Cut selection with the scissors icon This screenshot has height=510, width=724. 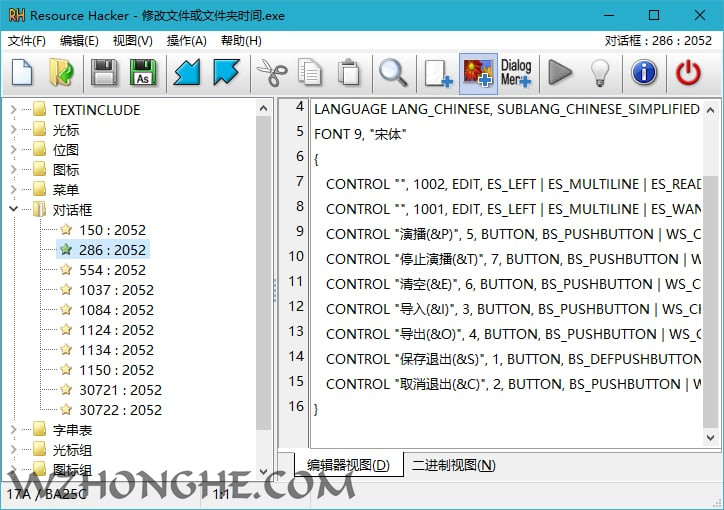coord(272,73)
